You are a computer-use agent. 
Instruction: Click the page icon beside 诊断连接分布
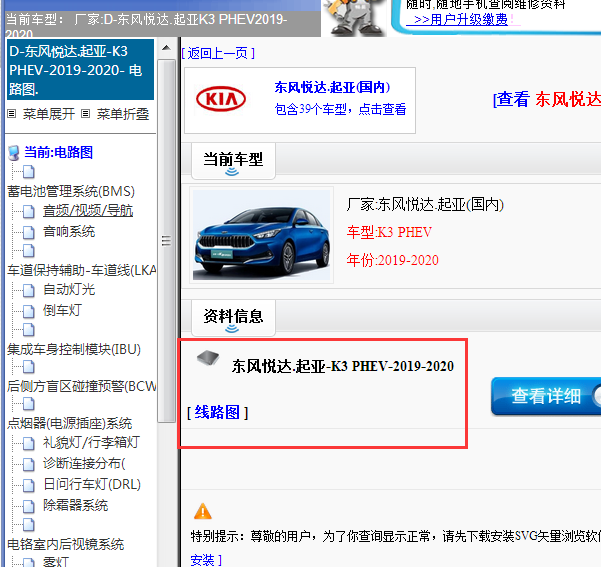pos(29,464)
